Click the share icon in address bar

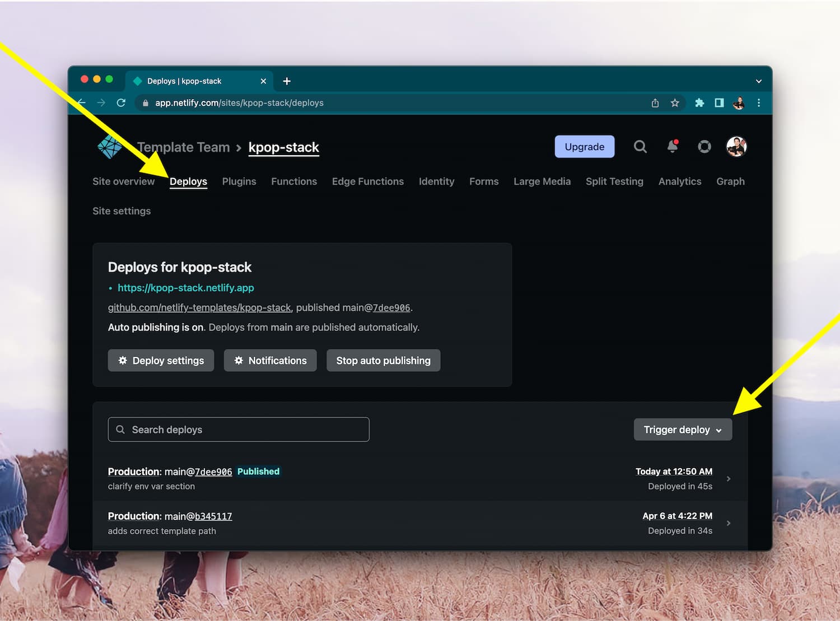tap(655, 103)
